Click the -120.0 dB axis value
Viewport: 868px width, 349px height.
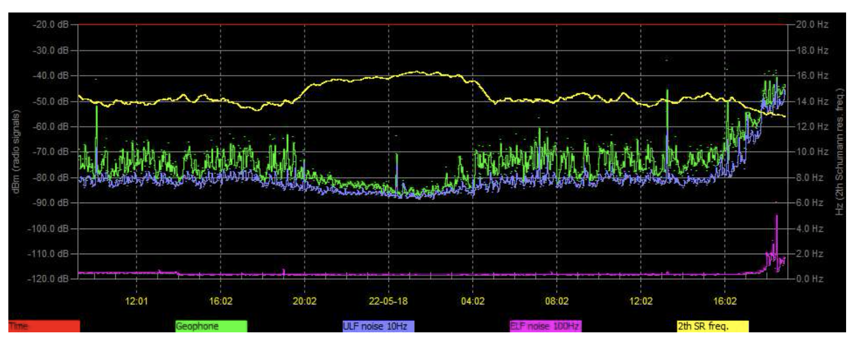(x=48, y=279)
